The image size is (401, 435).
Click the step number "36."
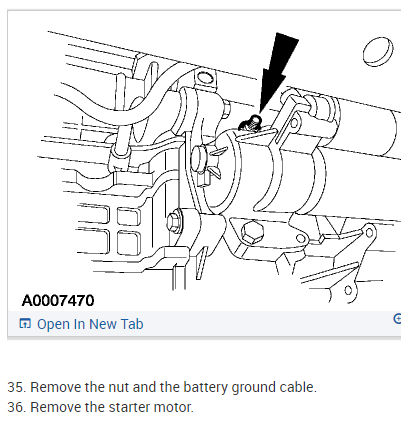tap(17, 407)
